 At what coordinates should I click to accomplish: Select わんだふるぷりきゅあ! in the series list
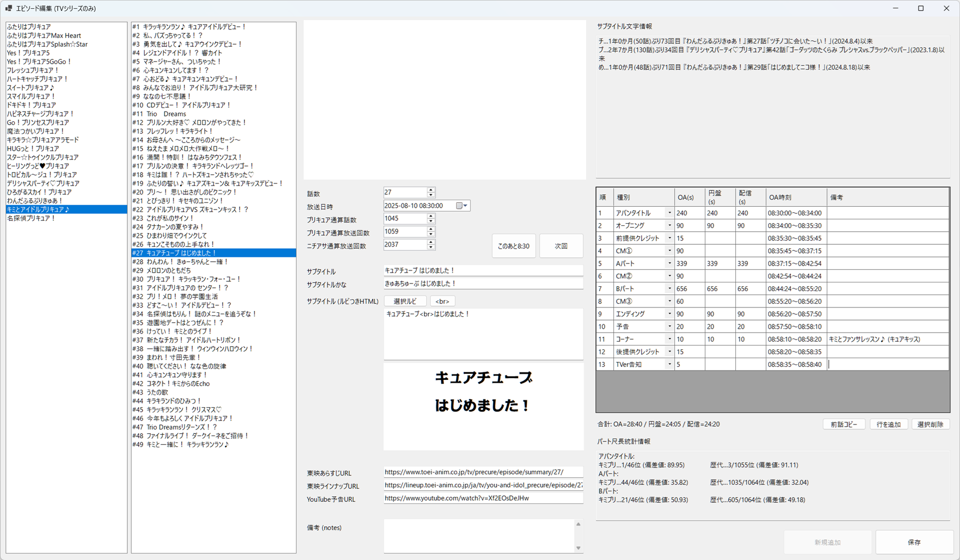point(35,201)
